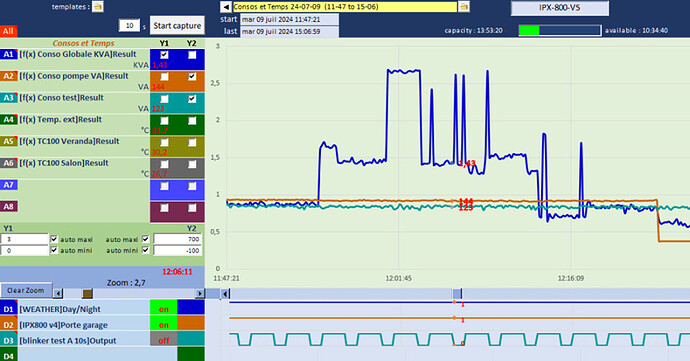Viewport: 690px width, 361px height.
Task: Select the A1 channel label
Action: (8, 54)
